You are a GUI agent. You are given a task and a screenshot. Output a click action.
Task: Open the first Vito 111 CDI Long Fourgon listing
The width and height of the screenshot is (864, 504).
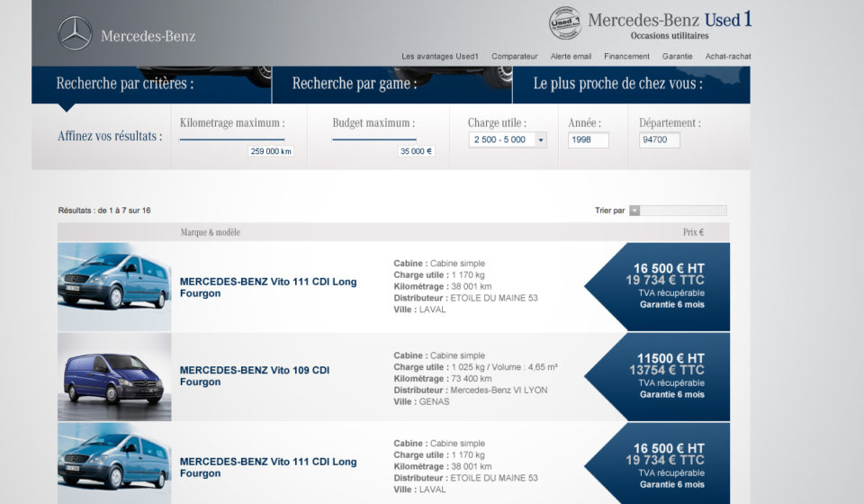(268, 287)
